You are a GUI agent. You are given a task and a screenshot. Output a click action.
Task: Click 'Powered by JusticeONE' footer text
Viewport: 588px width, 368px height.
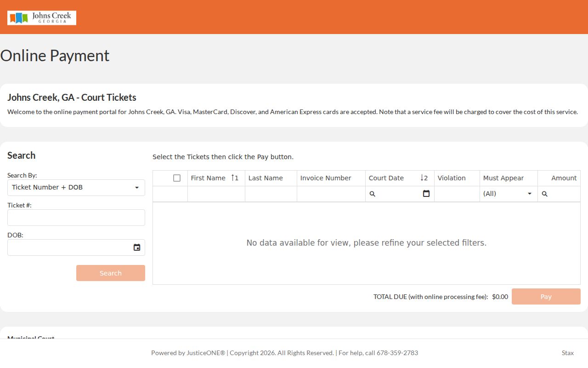coord(188,353)
